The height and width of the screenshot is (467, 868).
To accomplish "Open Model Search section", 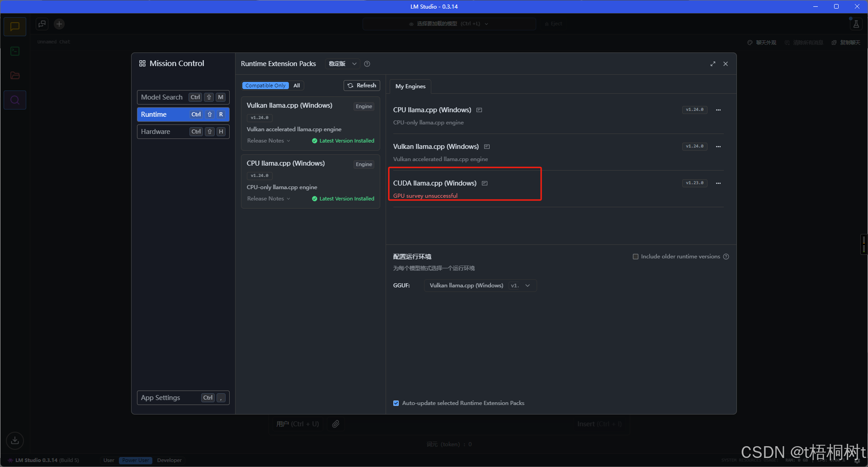I will [x=183, y=97].
